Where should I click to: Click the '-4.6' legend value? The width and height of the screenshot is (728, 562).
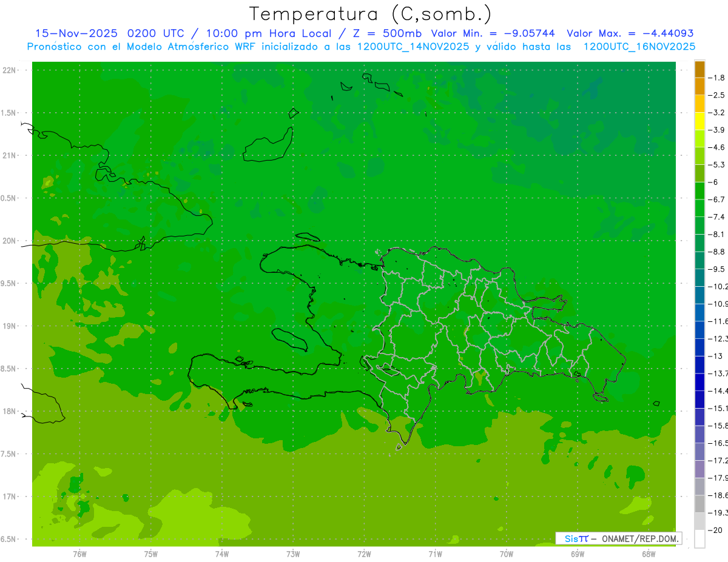tap(718, 147)
